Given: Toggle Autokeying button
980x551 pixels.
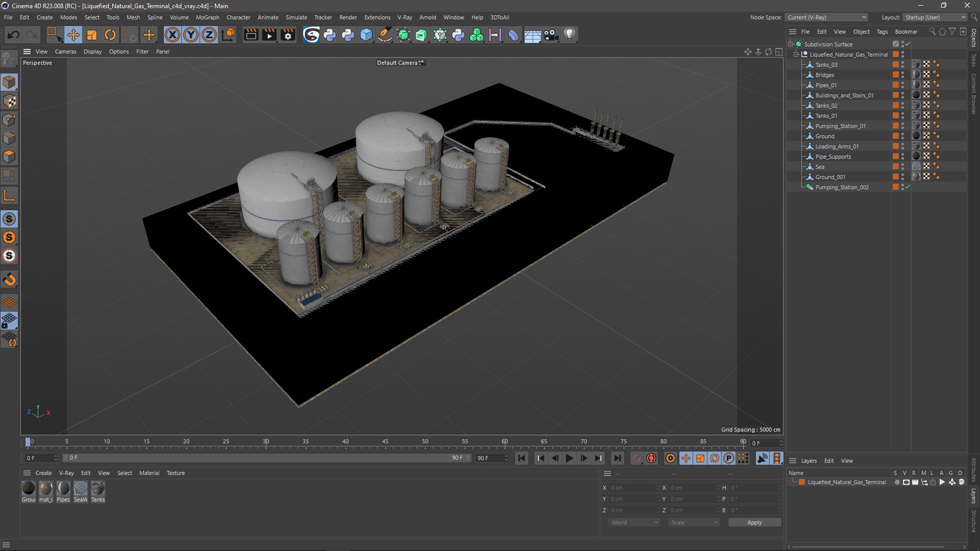Looking at the screenshot, I should point(651,458).
